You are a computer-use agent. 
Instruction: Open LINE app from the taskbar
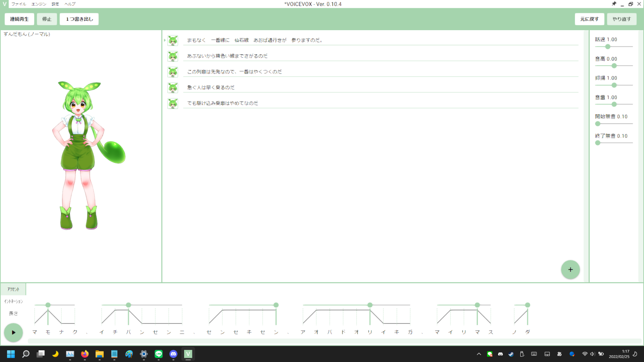pyautogui.click(x=158, y=354)
